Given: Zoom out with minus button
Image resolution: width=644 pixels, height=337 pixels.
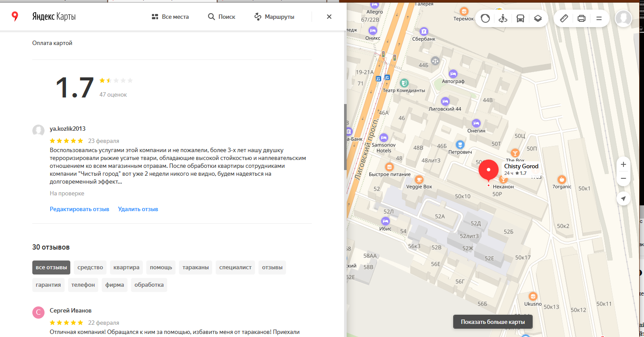Looking at the screenshot, I should 623,178.
